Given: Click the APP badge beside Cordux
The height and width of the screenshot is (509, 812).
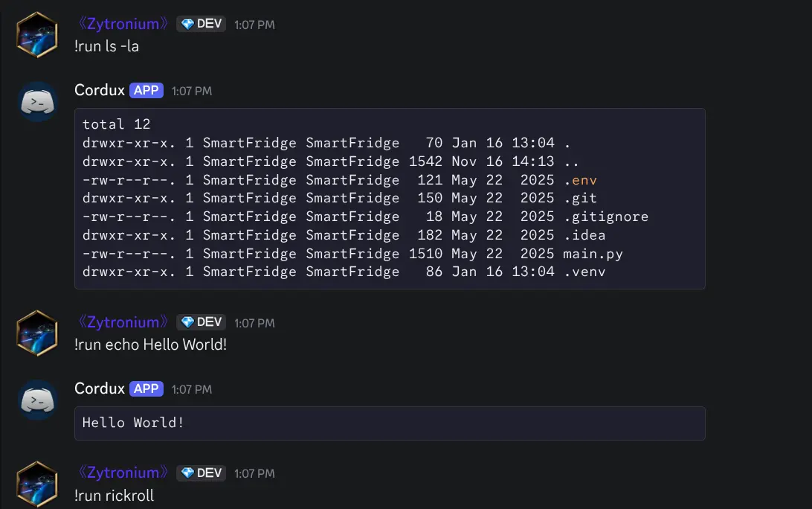Looking at the screenshot, I should (x=146, y=90).
